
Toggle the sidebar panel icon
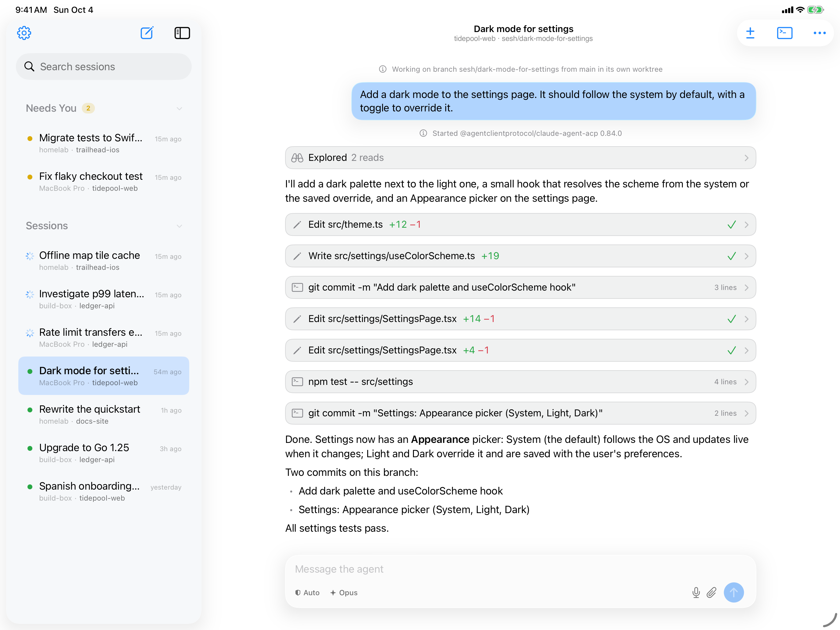pyautogui.click(x=182, y=33)
